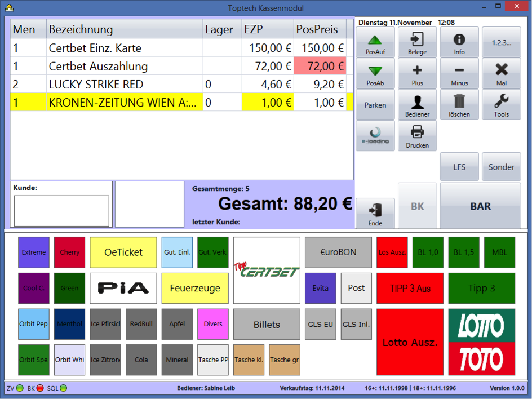This screenshot has width=532, height=399.
Task: Select the Certbet Auszahlung -72,00 € price cell
Action: pyautogui.click(x=320, y=66)
